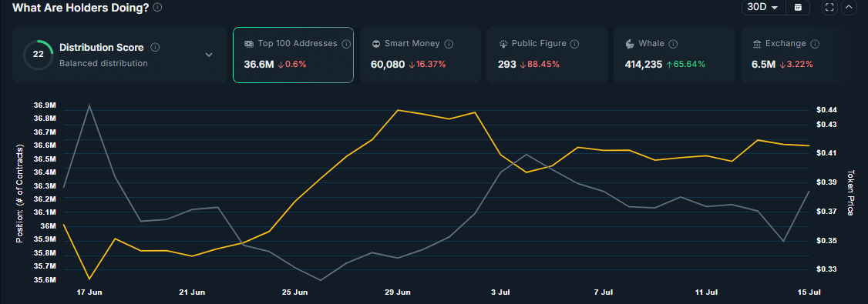
Task: Click the $0.44 price axis label
Action: click(x=826, y=110)
